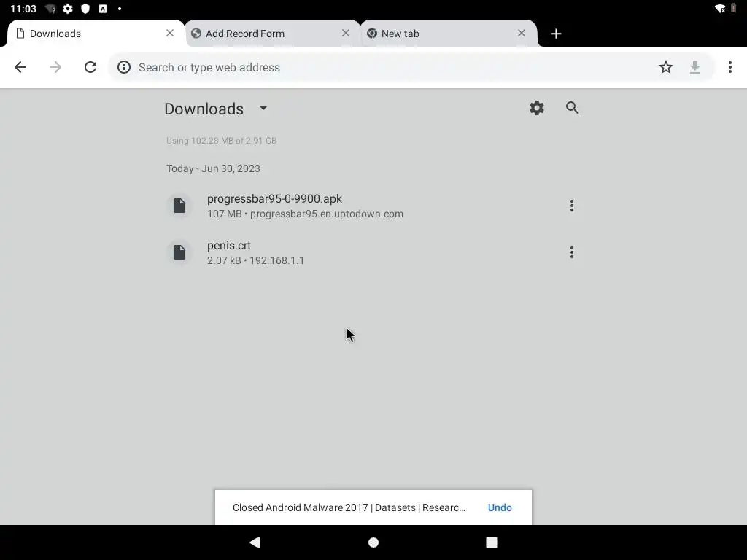Open a new tab with plus button

(556, 34)
